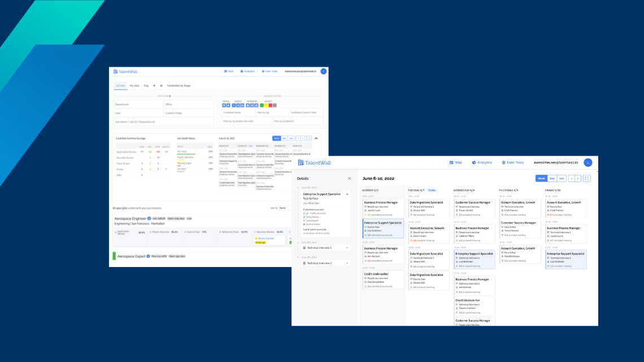Click the plus icon to add a tab
Viewport: 644px width, 362px height.
tap(154, 85)
